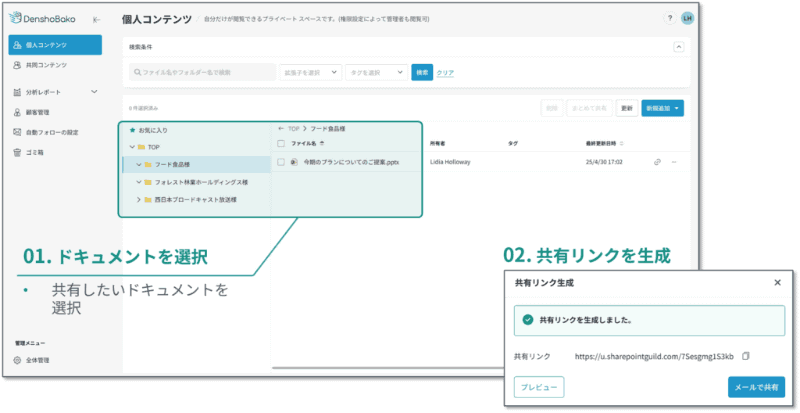Click the breadcrumb back arrow
800x413 pixels.
click(x=281, y=129)
